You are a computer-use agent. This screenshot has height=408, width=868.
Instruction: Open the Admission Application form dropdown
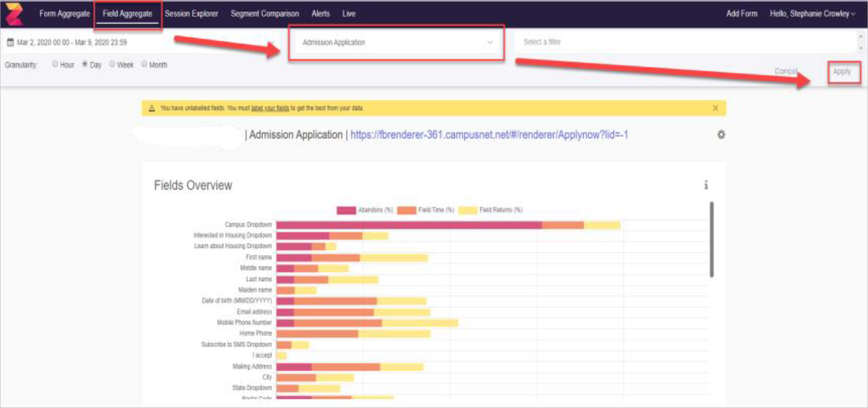[x=396, y=43]
